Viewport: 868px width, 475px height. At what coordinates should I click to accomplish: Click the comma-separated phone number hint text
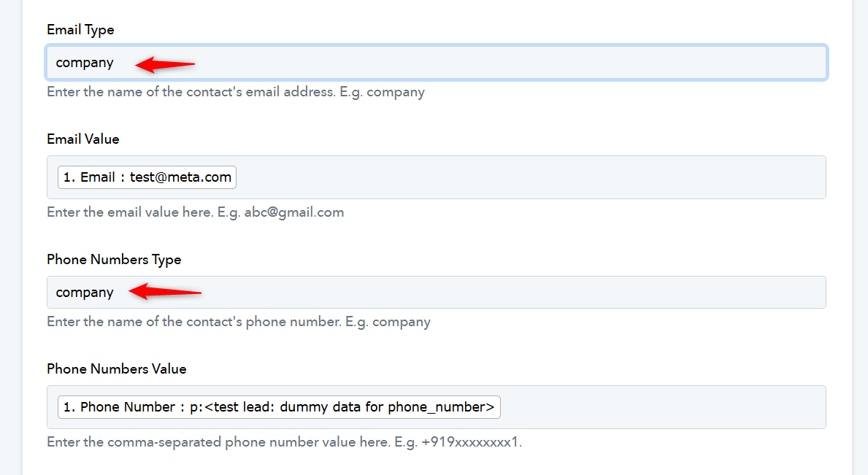(285, 443)
